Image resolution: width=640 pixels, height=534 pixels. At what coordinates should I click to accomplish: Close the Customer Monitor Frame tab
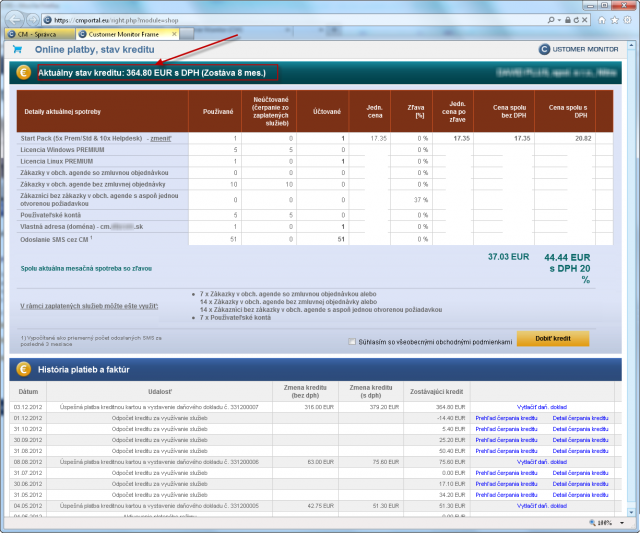174,34
